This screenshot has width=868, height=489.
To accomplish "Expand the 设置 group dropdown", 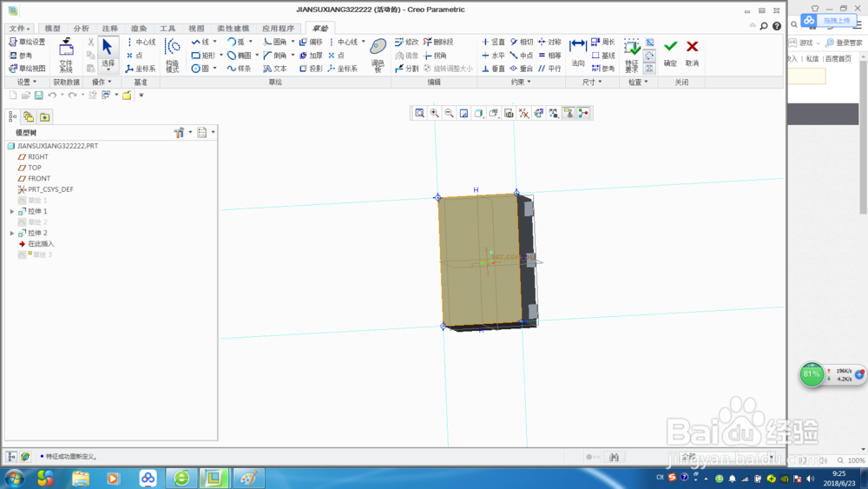I will pyautogui.click(x=27, y=82).
